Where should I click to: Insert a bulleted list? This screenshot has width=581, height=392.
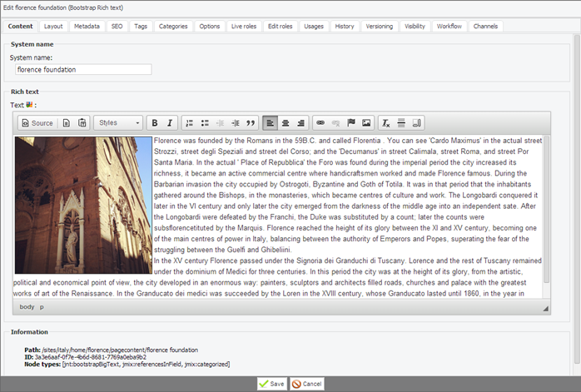(205, 123)
